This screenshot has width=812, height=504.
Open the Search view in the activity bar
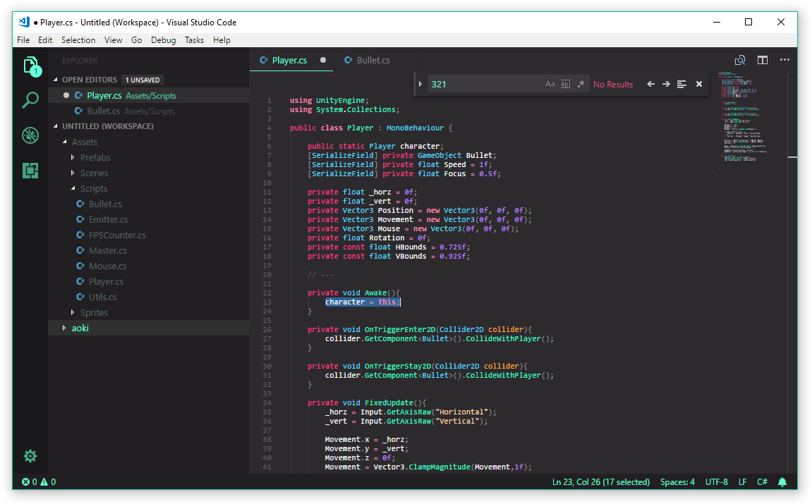click(x=30, y=100)
